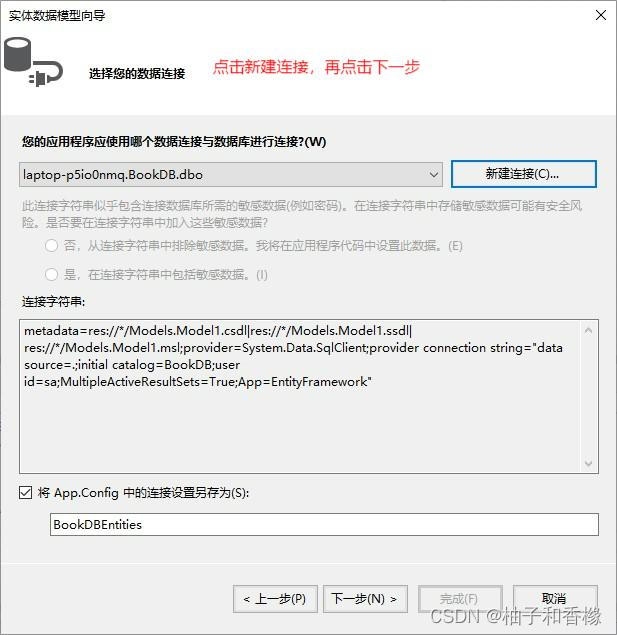Click the 连接字符串 label
Viewport: 617px width, 635px height.
coord(53,302)
